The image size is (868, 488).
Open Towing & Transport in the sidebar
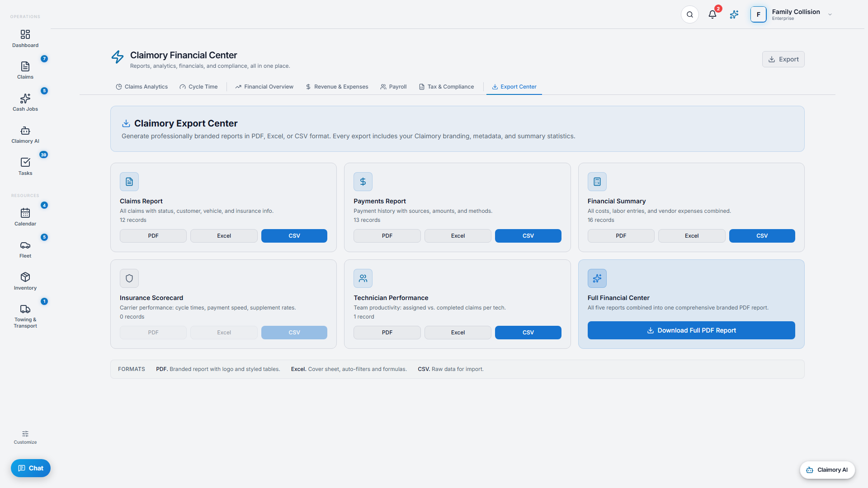click(25, 316)
